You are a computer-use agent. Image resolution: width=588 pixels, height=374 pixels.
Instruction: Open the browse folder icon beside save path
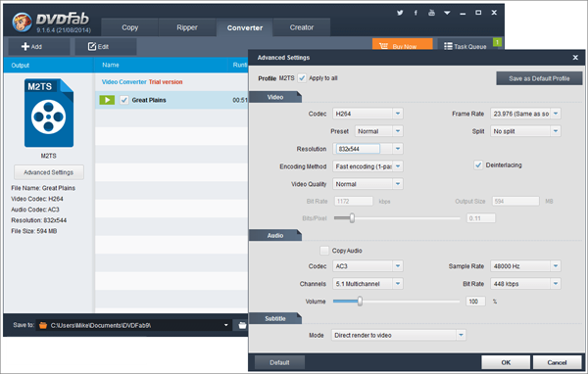point(242,325)
